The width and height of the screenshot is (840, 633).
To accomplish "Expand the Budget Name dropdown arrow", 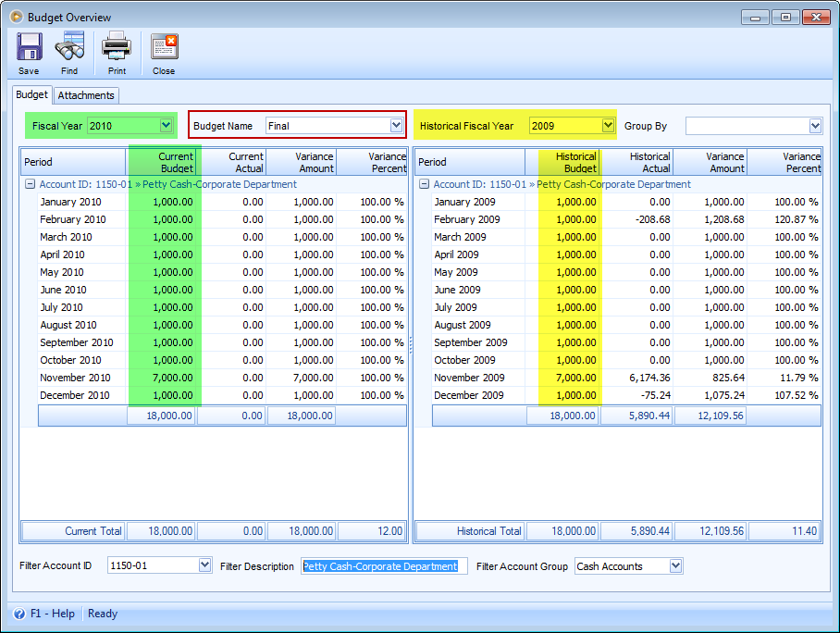I will tap(396, 126).
